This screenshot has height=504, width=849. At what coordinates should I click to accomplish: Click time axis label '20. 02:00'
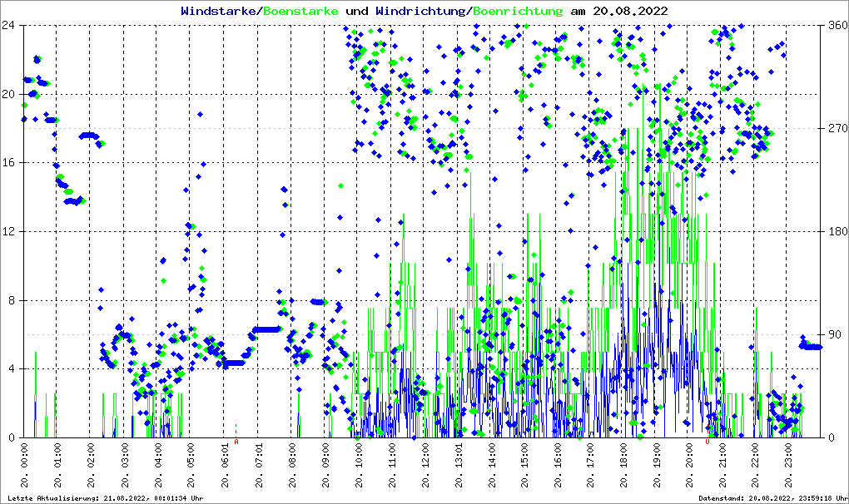click(91, 465)
